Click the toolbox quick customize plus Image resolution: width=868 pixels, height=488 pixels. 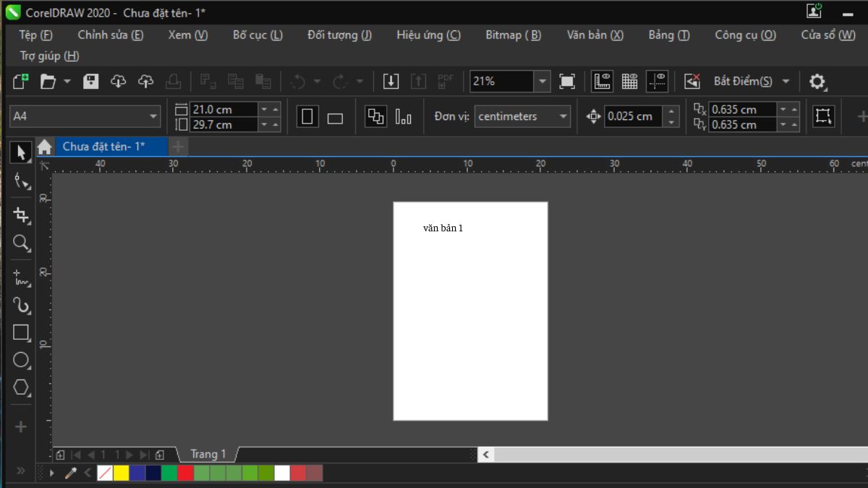coord(21,427)
